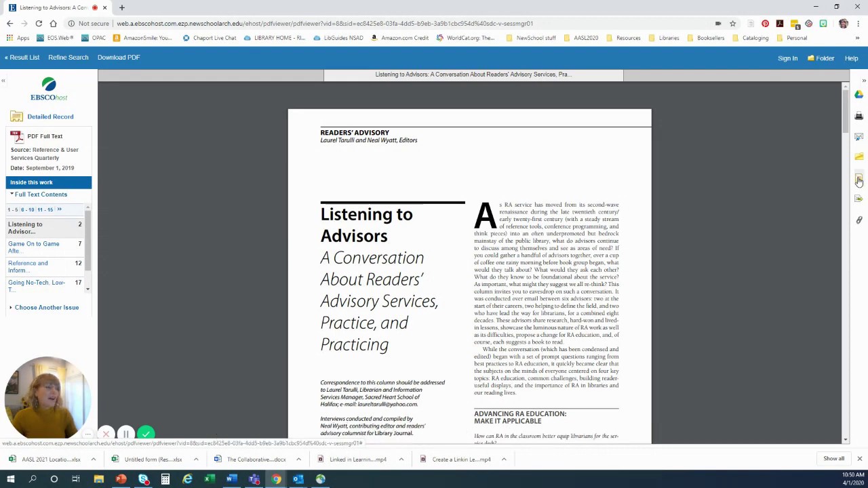
Task: Open the Booksellers bookmarks folder
Action: tap(706, 38)
